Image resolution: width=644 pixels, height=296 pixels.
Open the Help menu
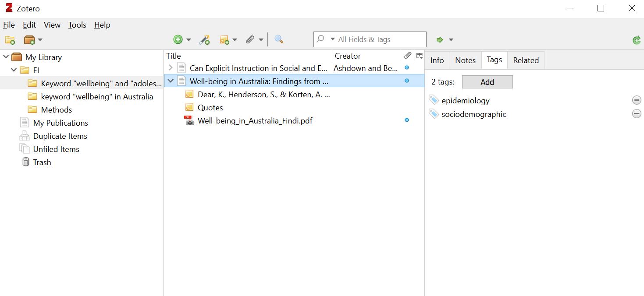click(x=102, y=25)
